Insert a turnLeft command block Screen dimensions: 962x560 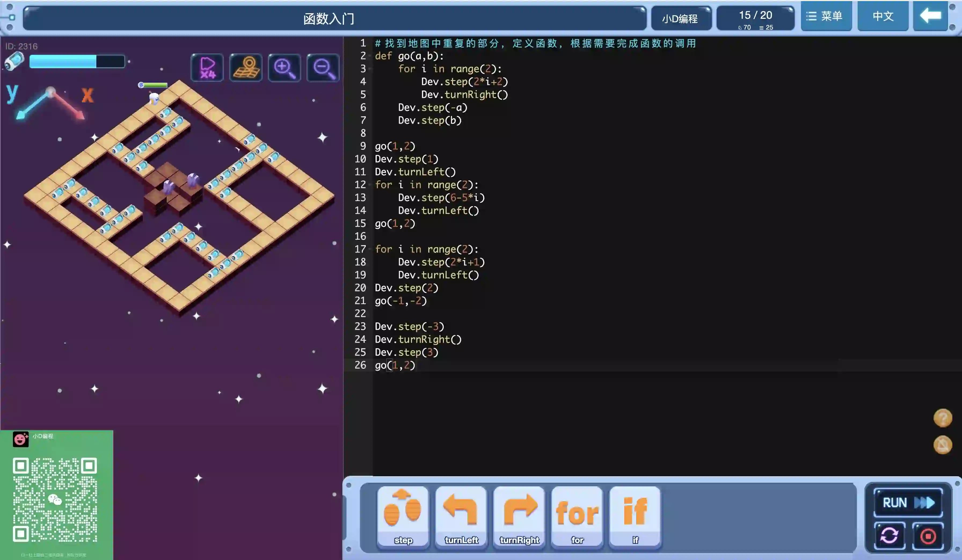461,517
